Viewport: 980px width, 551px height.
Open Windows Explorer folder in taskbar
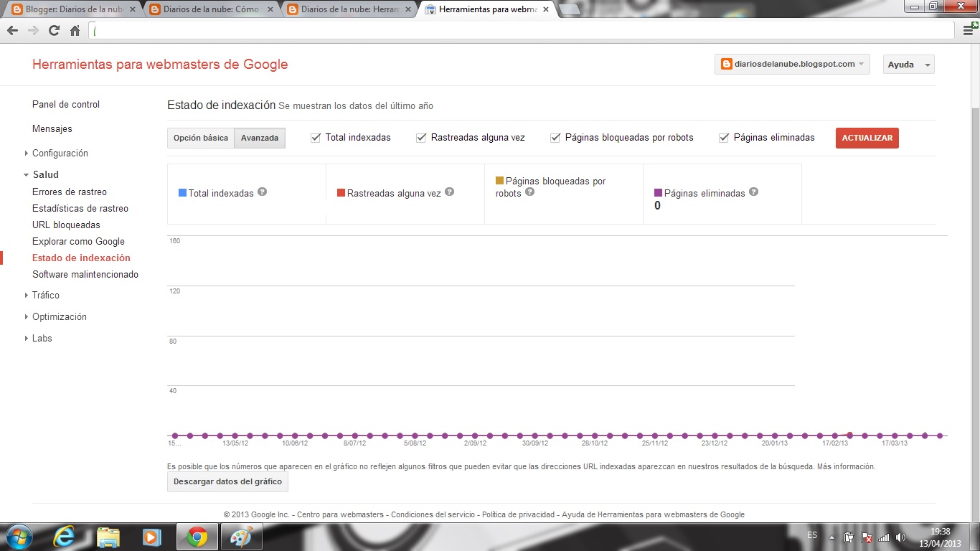(108, 537)
